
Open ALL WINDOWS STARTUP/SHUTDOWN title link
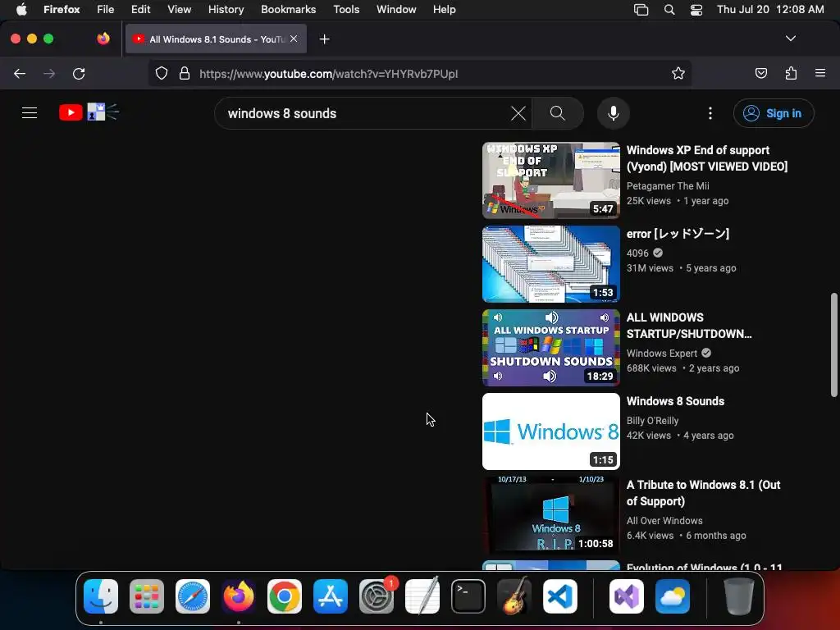pyautogui.click(x=689, y=325)
